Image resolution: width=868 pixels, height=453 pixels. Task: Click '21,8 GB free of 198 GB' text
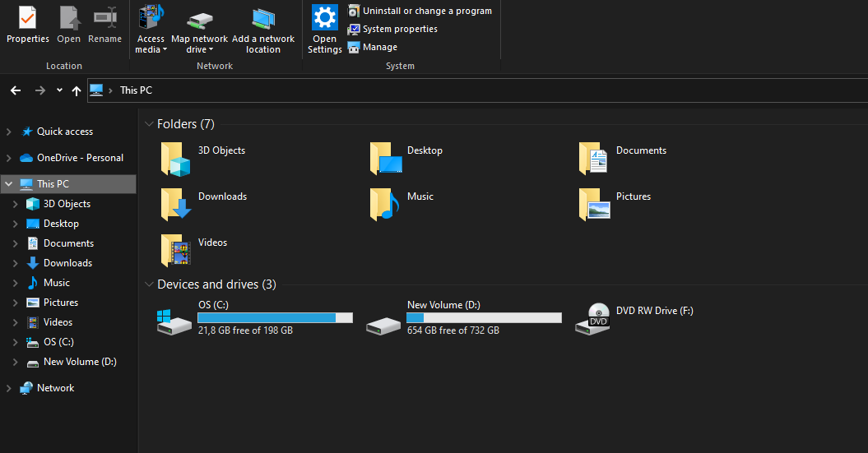click(x=245, y=331)
